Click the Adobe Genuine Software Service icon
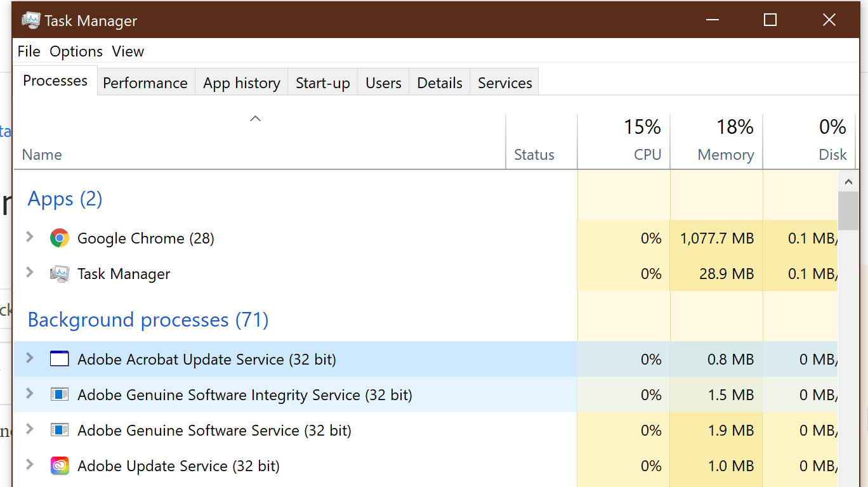868x487 pixels. tap(59, 430)
